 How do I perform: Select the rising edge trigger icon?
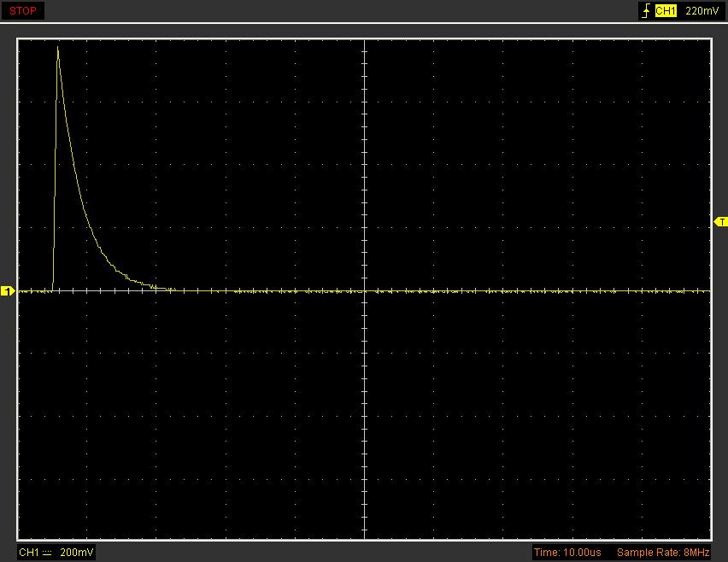coord(646,10)
